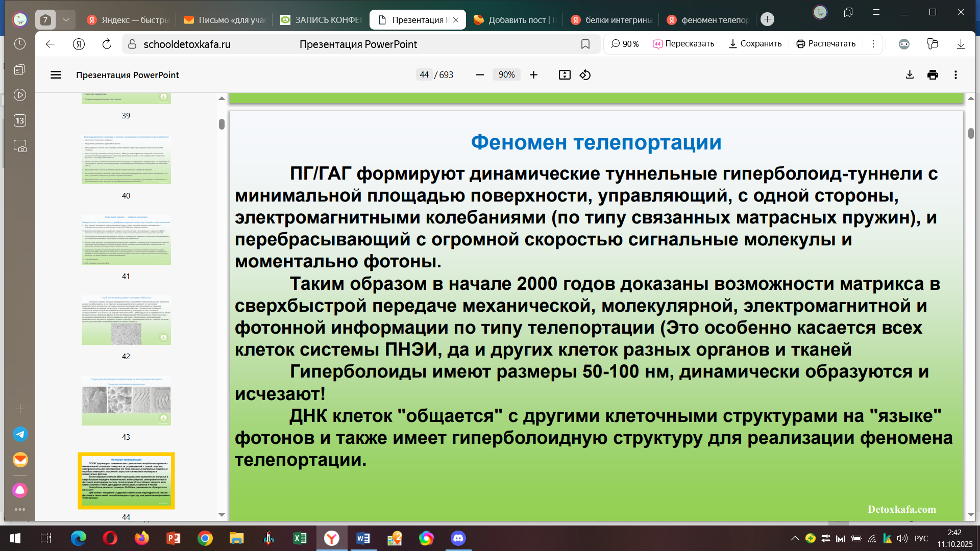Click the Пересказать button
980x551 pixels.
[684, 44]
